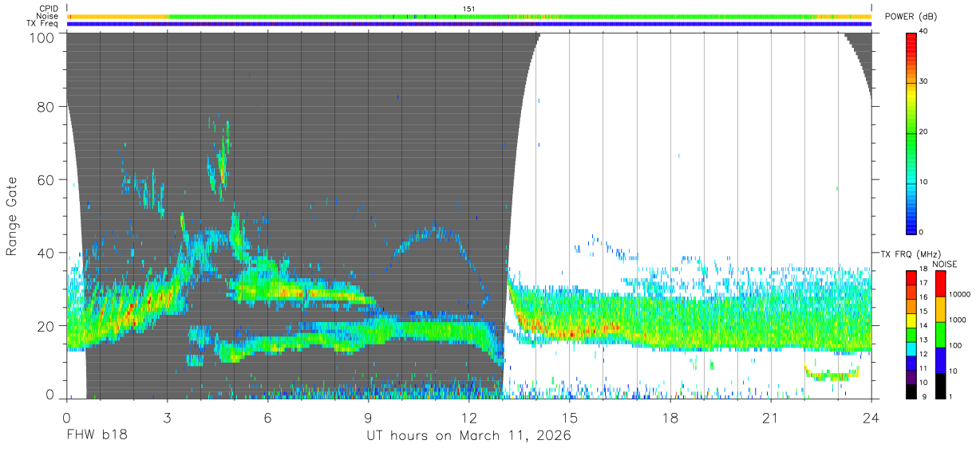Click the NOISE color bar
This screenshot has width=980, height=452.
pyautogui.click(x=940, y=334)
